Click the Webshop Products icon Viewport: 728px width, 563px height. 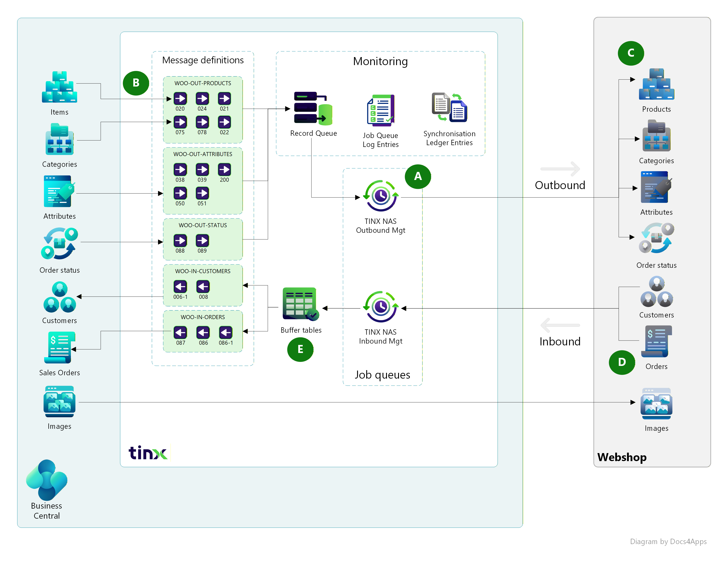[656, 84]
